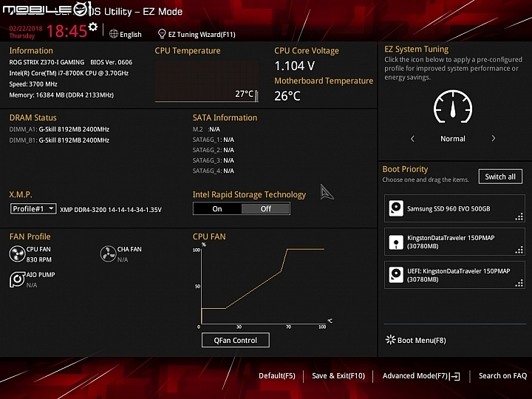Image resolution: width=532 pixels, height=399 pixels.
Task: Click the Samsung SSD 960 EVO disk icon
Action: [x=396, y=208]
